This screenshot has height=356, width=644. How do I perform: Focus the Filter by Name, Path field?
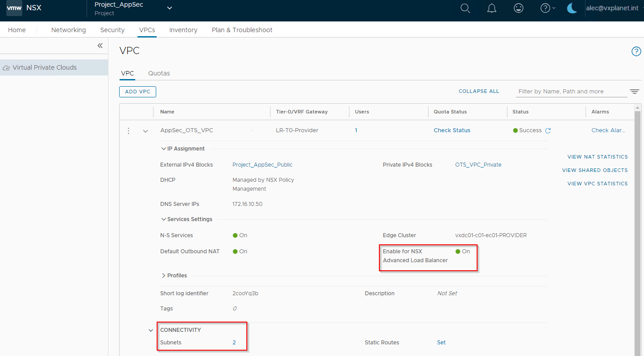point(571,92)
